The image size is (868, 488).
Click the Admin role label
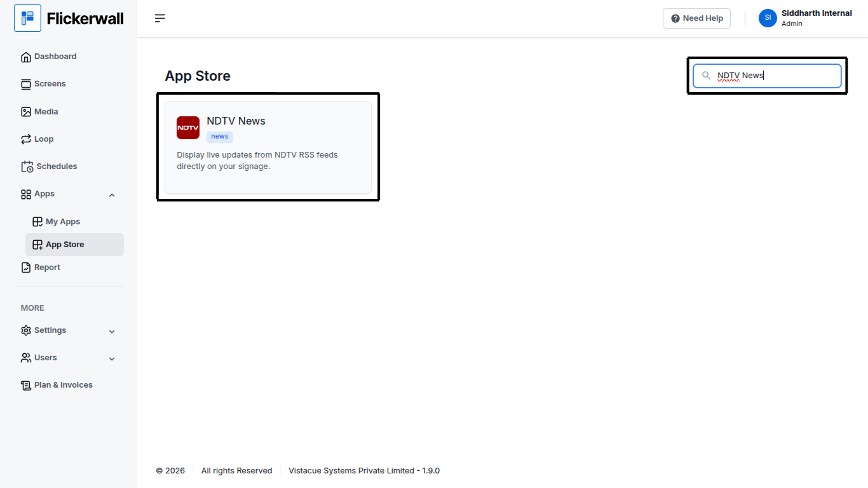(x=792, y=24)
